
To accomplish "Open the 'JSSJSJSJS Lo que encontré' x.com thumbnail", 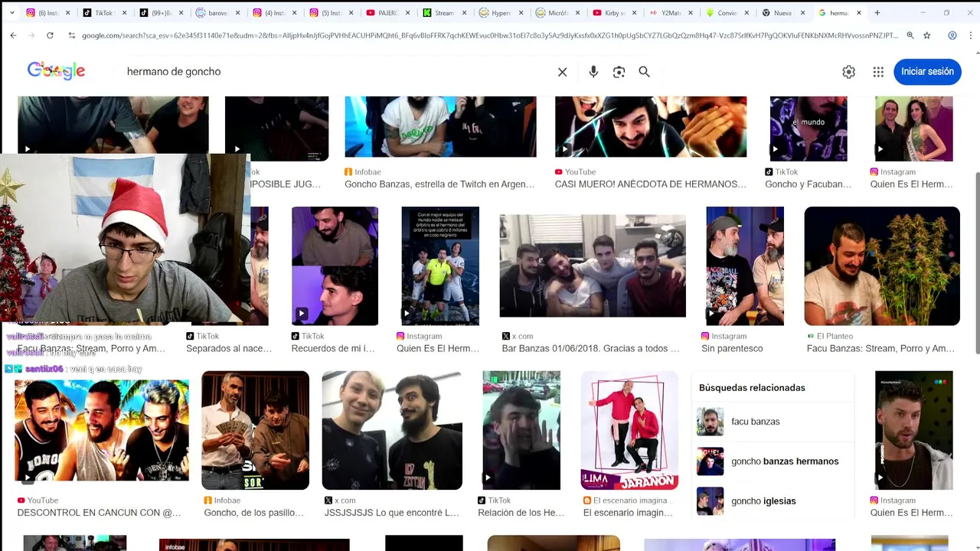I will click(392, 430).
